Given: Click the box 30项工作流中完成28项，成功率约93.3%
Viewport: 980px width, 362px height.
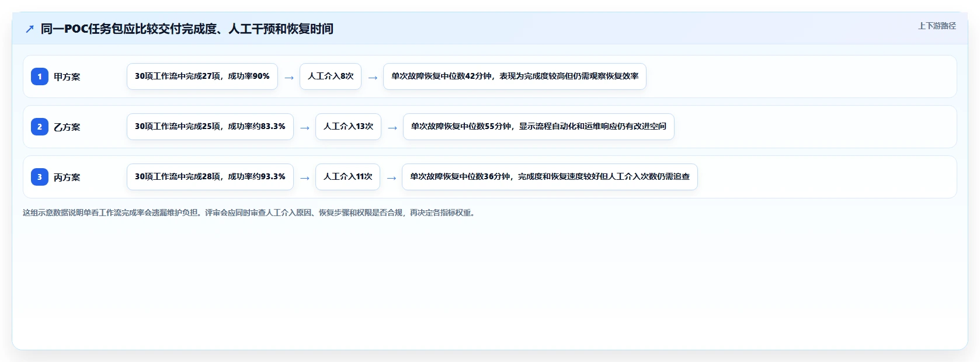Looking at the screenshot, I should coord(210,177).
